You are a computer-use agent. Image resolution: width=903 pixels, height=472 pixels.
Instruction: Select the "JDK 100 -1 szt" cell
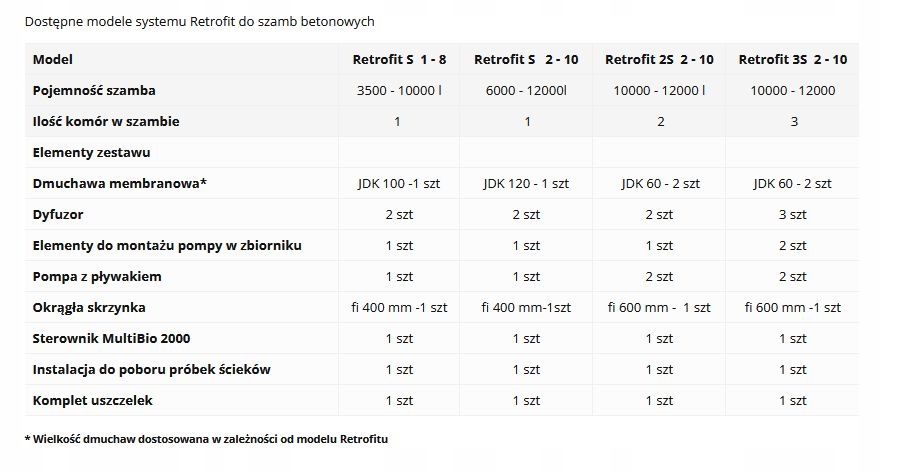tap(399, 184)
